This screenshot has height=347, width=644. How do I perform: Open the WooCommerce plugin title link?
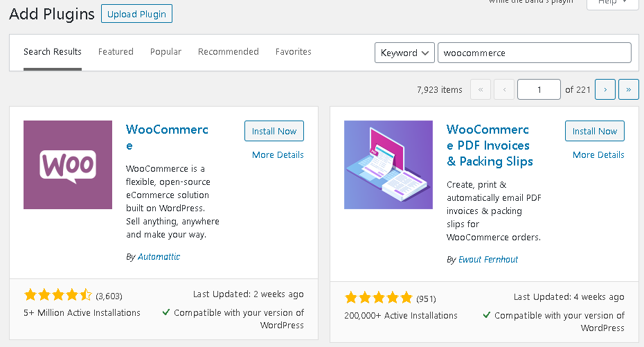point(167,137)
